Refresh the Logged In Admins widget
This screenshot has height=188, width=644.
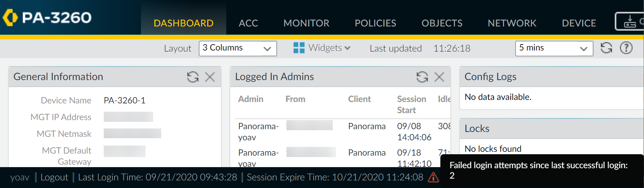pyautogui.click(x=422, y=77)
